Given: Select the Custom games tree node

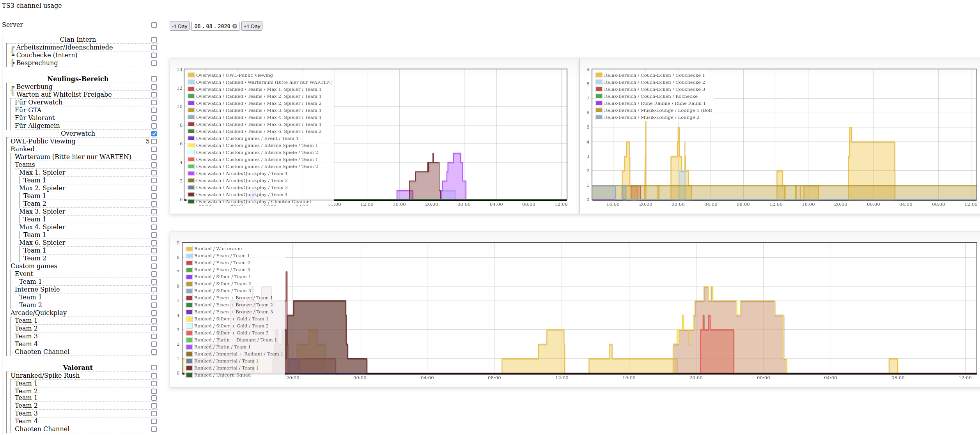Looking at the screenshot, I should [x=34, y=266].
